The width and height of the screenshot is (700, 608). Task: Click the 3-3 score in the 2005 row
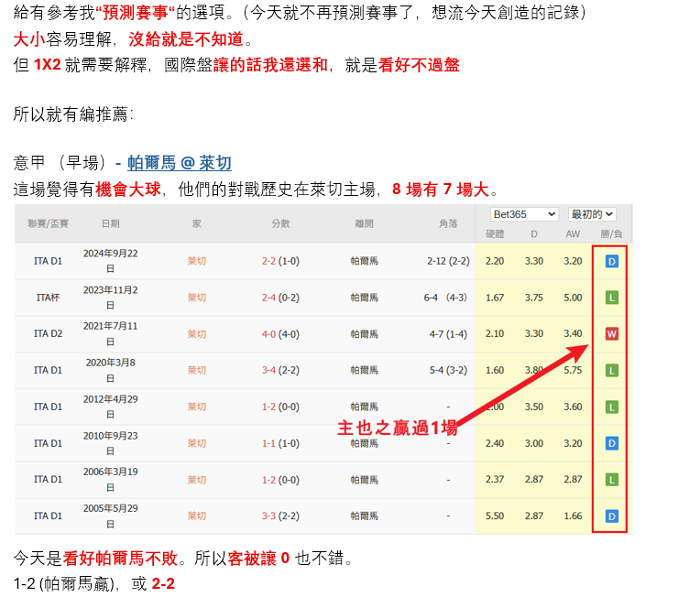pos(268,516)
